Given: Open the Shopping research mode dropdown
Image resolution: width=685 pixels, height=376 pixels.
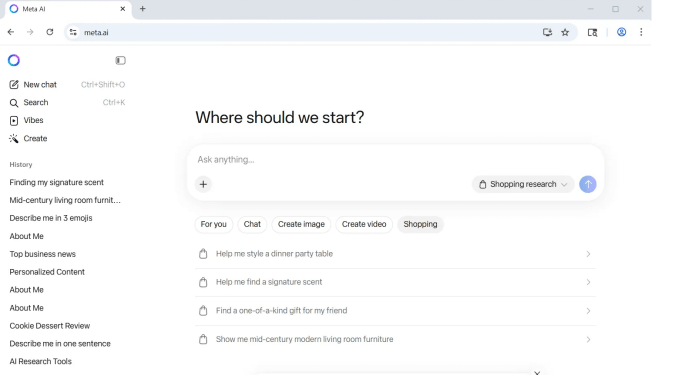Looking at the screenshot, I should (x=523, y=184).
